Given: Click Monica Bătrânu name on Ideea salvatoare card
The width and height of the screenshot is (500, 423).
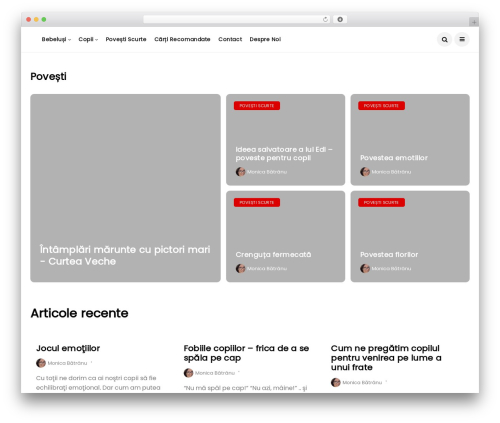Looking at the screenshot, I should point(267,172).
